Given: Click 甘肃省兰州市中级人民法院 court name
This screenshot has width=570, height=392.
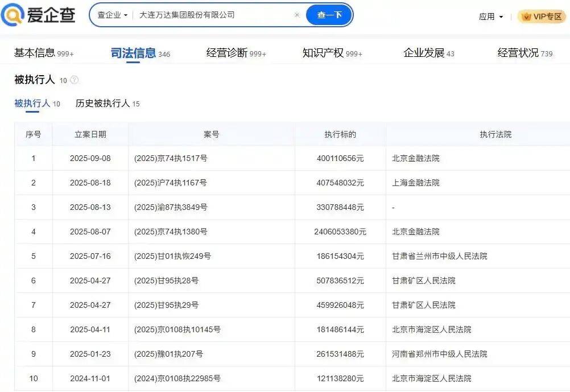Looking at the screenshot, I should tap(440, 256).
